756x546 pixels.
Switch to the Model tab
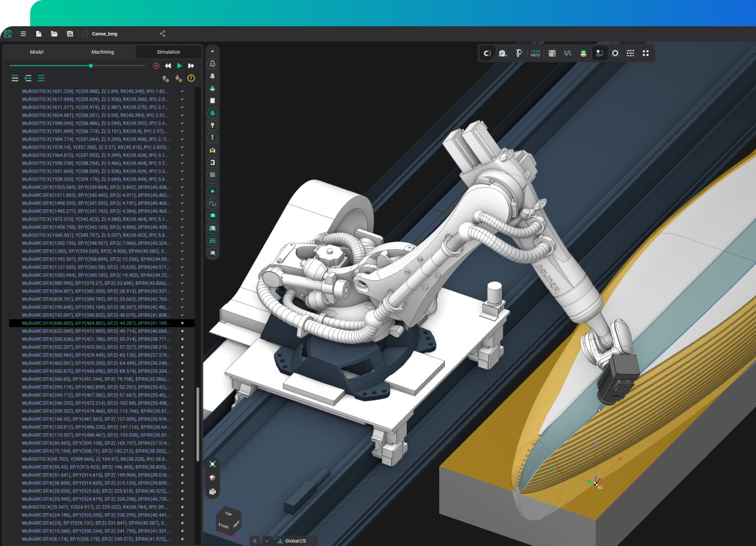click(x=37, y=52)
